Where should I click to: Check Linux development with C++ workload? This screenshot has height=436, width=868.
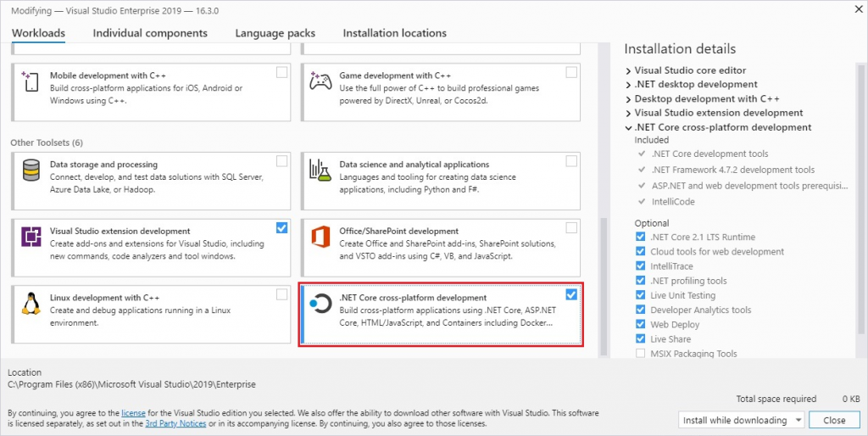[281, 294]
